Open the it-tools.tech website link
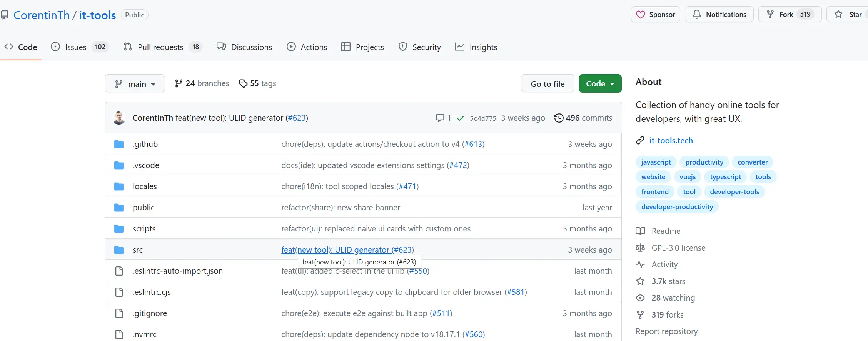Screen dimensions: 868x341 click(671, 141)
